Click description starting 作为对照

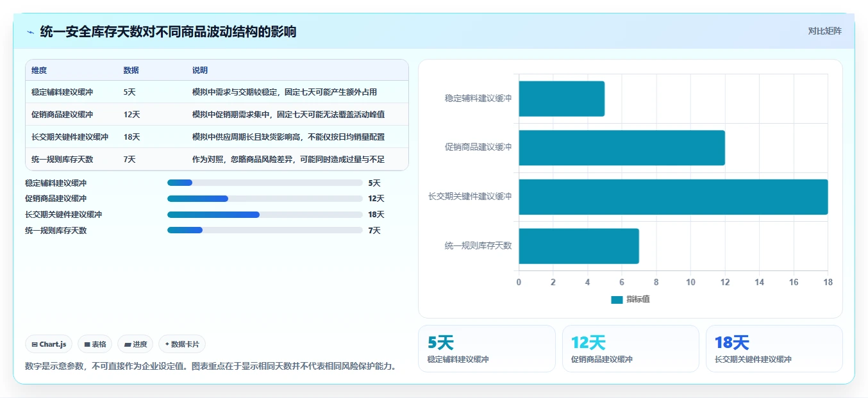click(288, 160)
